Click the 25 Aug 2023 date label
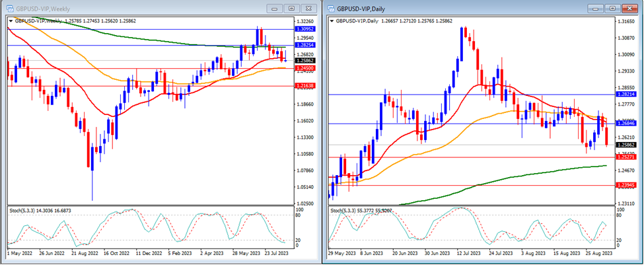The image size is (644, 265). coord(598,254)
